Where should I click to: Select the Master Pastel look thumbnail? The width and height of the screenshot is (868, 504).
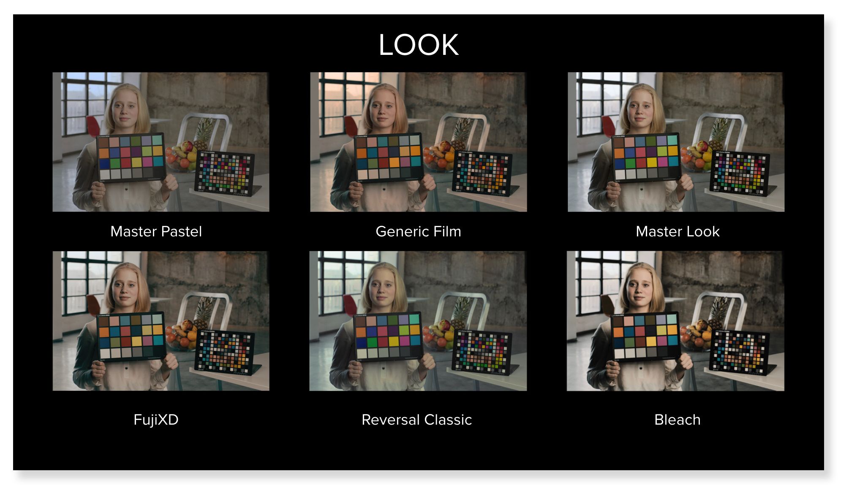tap(161, 142)
